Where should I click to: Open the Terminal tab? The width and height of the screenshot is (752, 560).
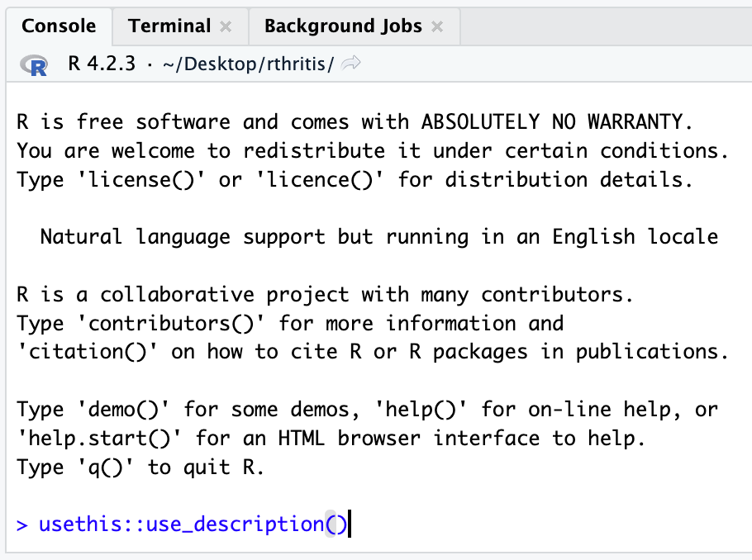tap(169, 26)
